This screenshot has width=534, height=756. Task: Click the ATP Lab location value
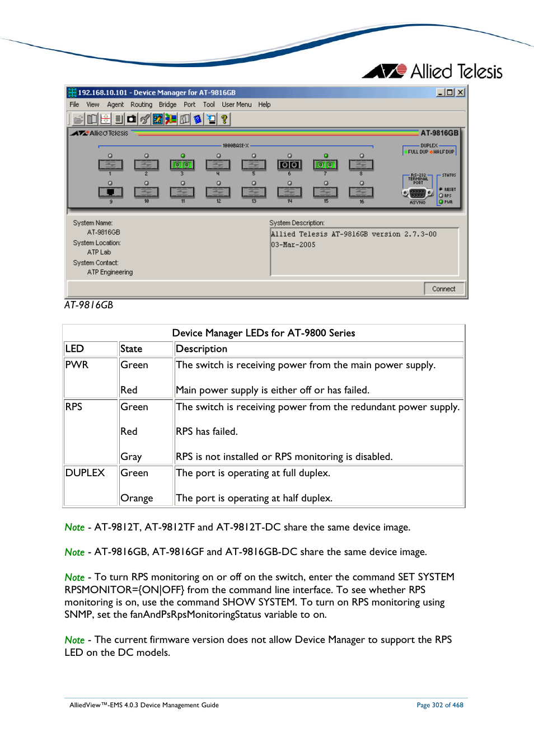point(99,252)
